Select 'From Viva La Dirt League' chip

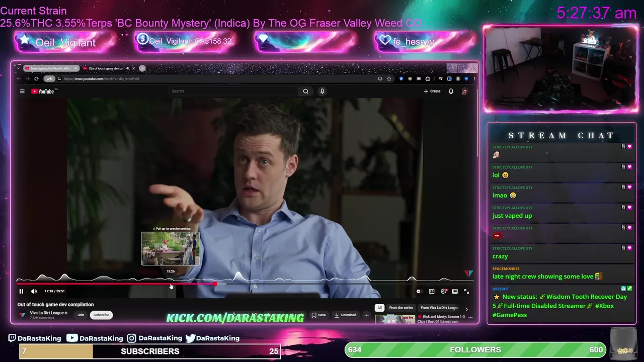(439, 308)
